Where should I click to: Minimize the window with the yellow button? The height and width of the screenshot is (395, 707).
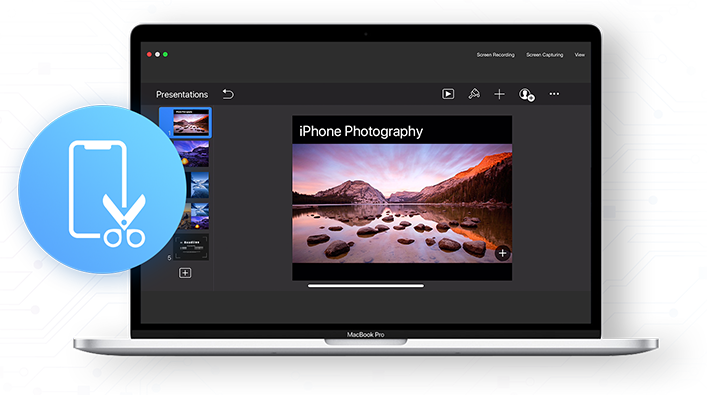(x=157, y=55)
